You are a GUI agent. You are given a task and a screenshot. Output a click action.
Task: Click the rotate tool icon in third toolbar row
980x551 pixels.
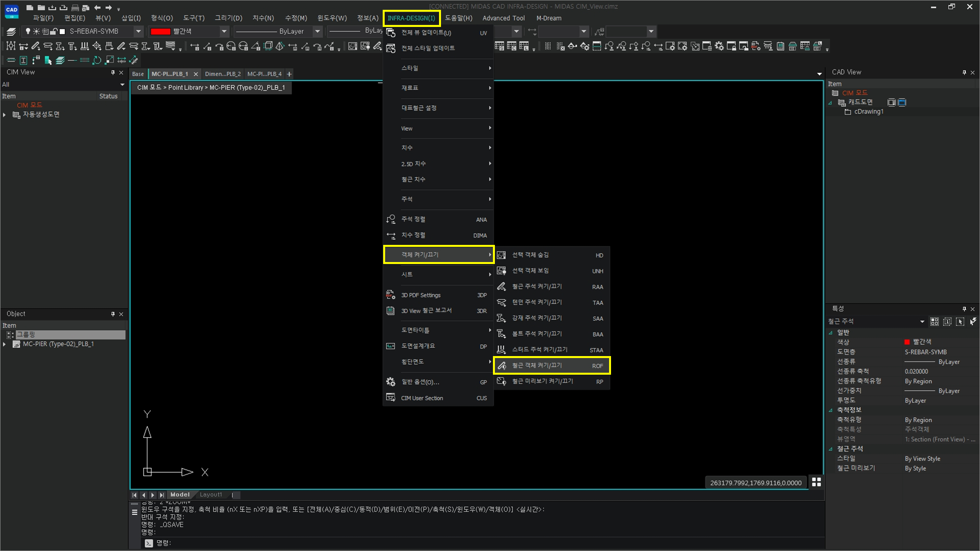click(x=97, y=60)
